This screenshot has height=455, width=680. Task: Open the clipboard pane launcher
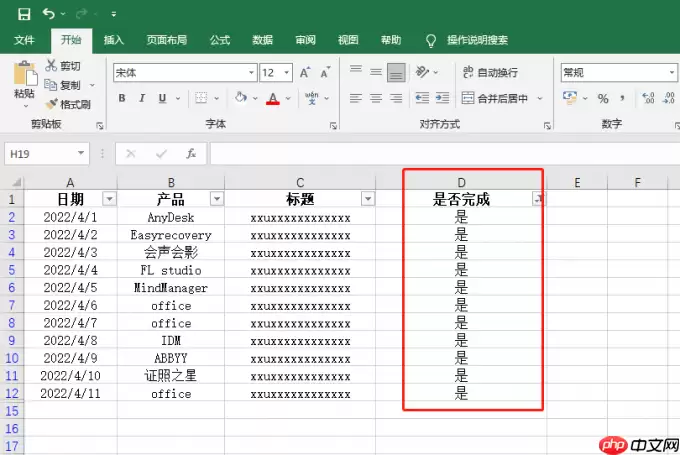click(x=100, y=126)
